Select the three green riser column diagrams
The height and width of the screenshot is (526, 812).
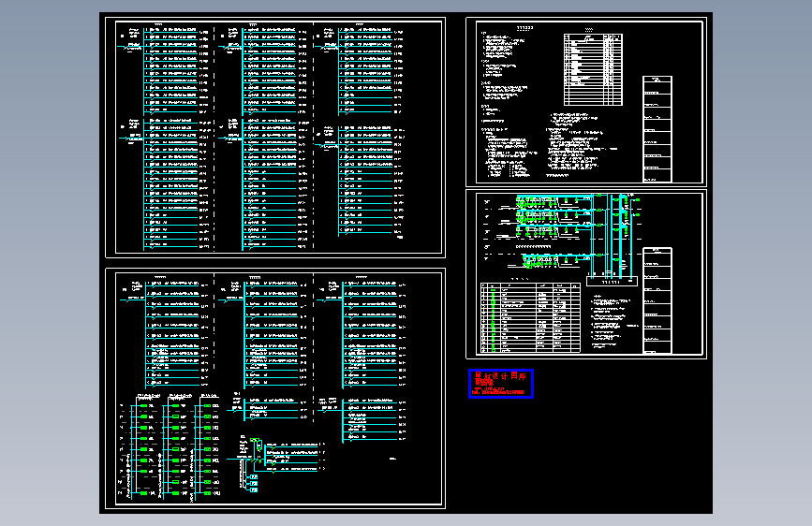(x=170, y=447)
